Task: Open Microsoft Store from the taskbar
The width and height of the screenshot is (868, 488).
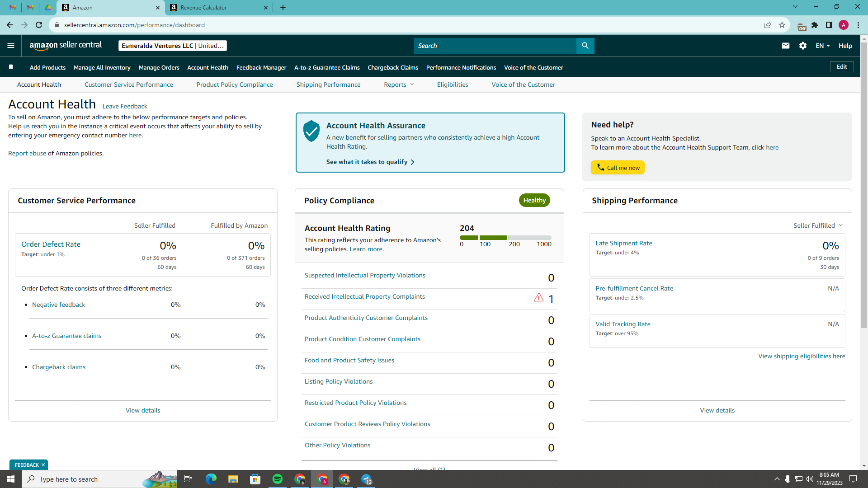Action: point(255,479)
